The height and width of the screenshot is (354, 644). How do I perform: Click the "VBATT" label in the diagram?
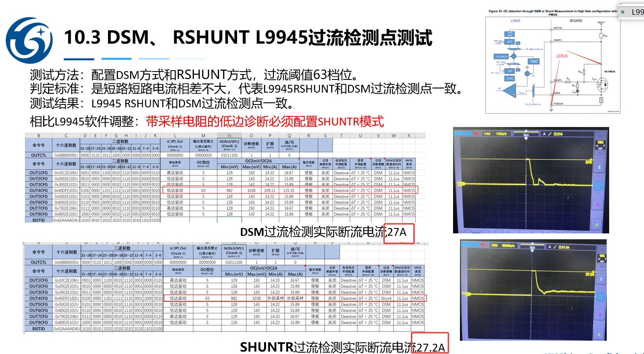(601, 23)
